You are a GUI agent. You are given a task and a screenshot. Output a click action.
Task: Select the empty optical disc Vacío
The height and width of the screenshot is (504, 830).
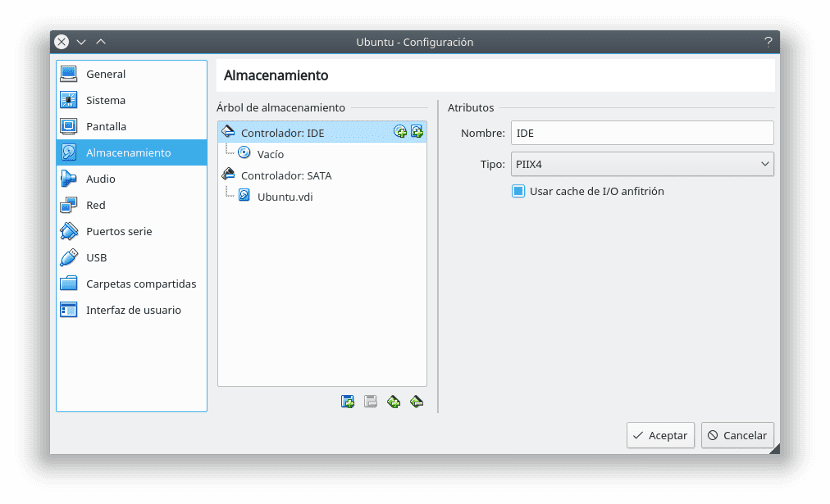(x=270, y=154)
